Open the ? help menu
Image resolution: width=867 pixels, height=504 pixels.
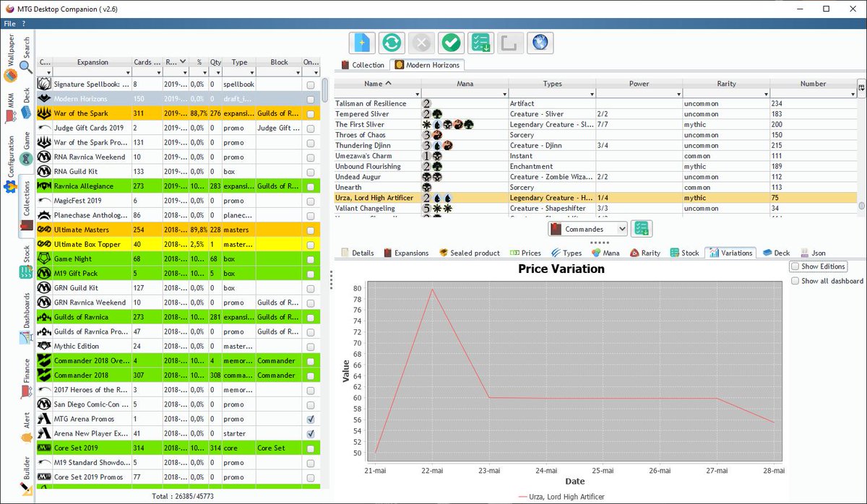24,24
